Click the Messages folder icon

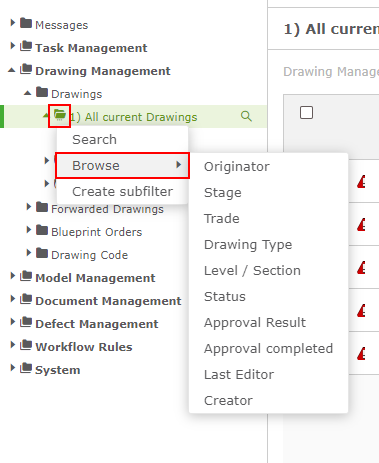tap(26, 23)
